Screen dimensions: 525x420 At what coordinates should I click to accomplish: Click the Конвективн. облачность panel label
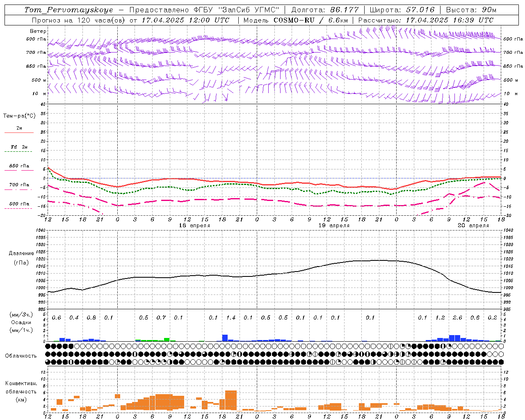point(21,388)
